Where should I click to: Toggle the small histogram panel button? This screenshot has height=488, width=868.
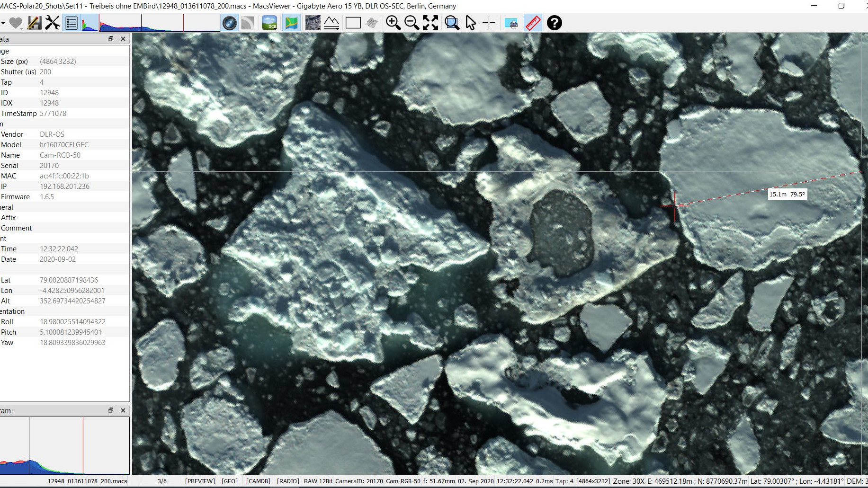(89, 23)
